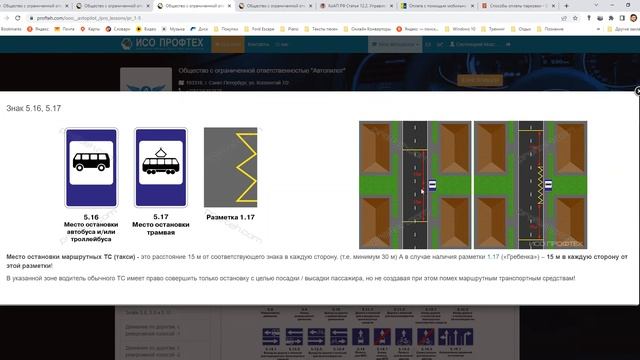640x360 pixels.
Task: Click the 5.15.1 lane directions sign icon behind modal
Action: tap(456, 337)
